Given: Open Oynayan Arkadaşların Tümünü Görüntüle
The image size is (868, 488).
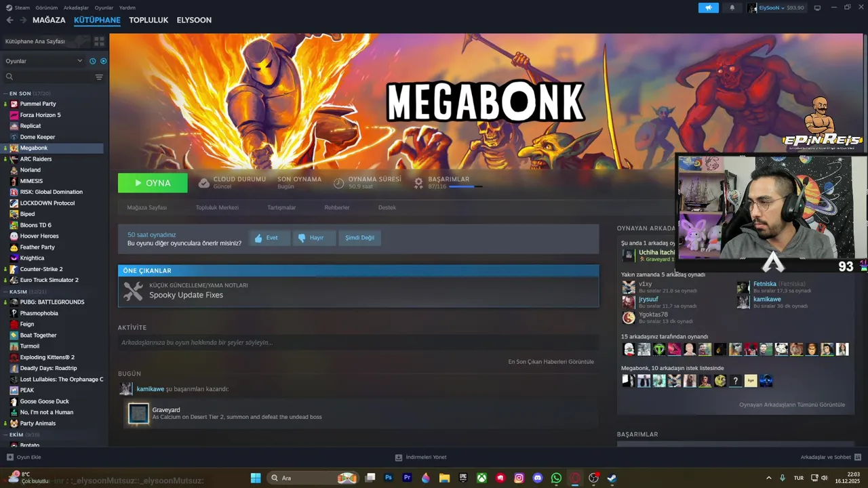Looking at the screenshot, I should coord(792,405).
